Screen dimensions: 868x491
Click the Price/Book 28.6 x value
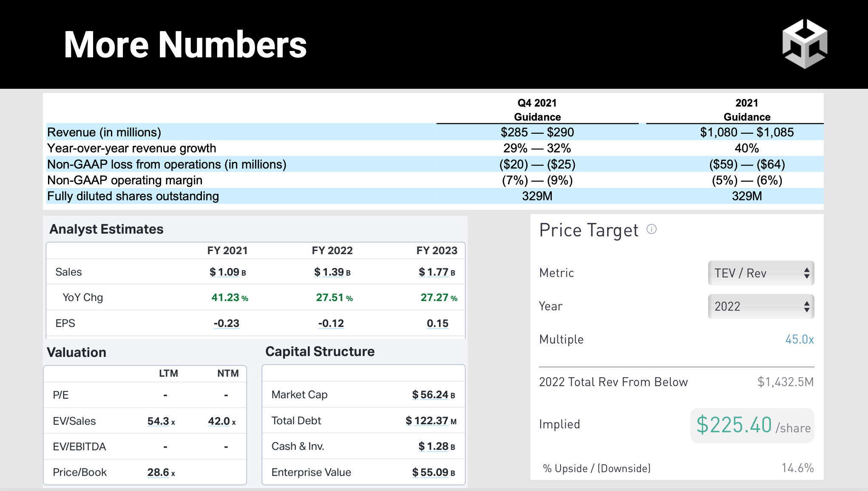pyautogui.click(x=161, y=472)
